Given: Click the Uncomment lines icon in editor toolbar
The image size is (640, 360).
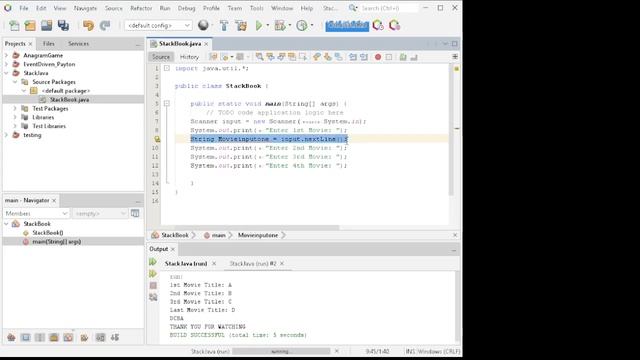Looking at the screenshot, I should click(x=414, y=57).
